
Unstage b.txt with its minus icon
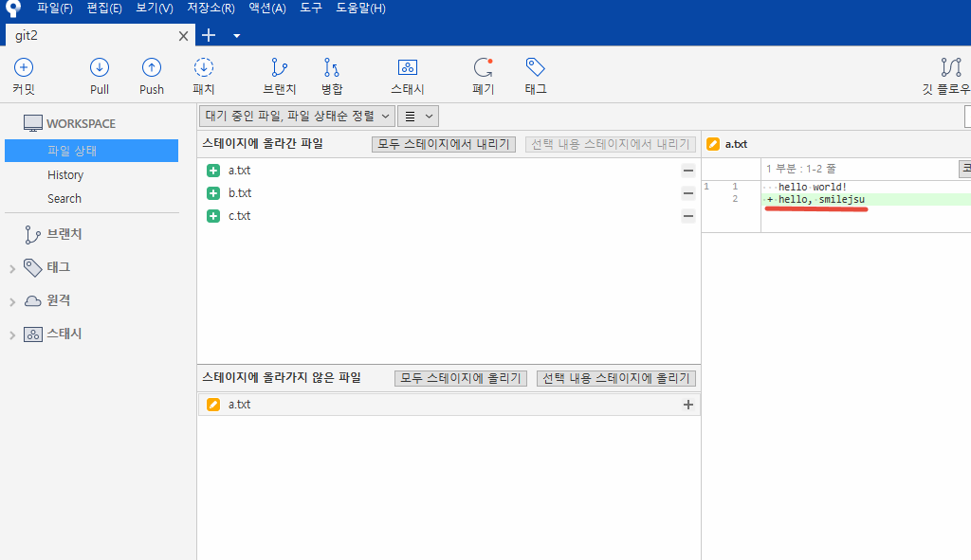688,193
